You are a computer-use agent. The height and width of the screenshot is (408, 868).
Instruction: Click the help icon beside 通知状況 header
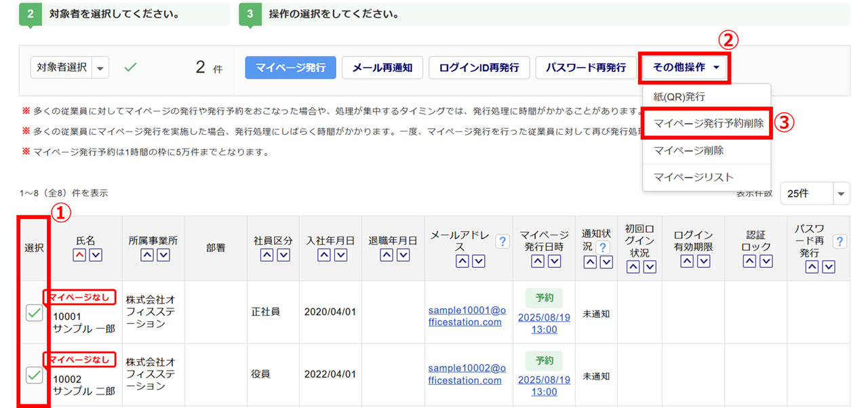[601, 247]
